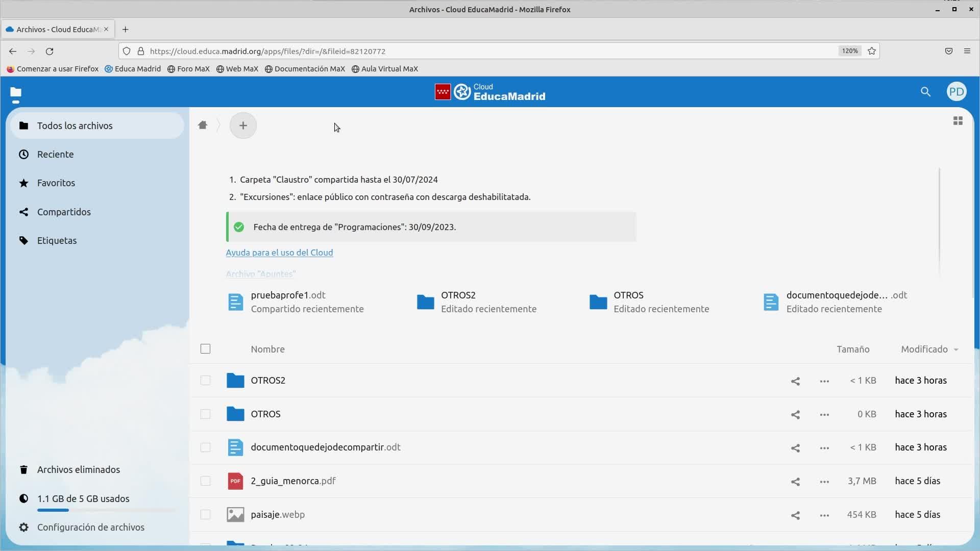Open the PD user avatar menu

tap(956, 92)
